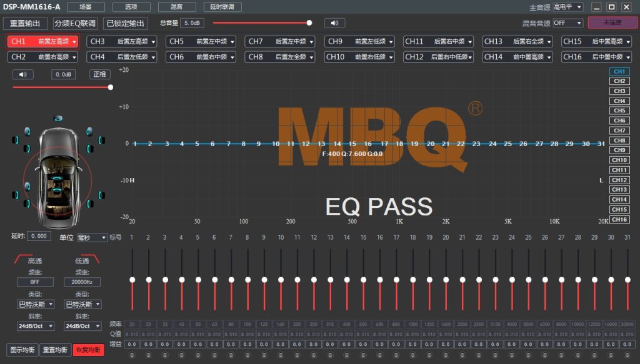Click the 延时 delay value field
The image size is (640, 364).
pyautogui.click(x=39, y=236)
